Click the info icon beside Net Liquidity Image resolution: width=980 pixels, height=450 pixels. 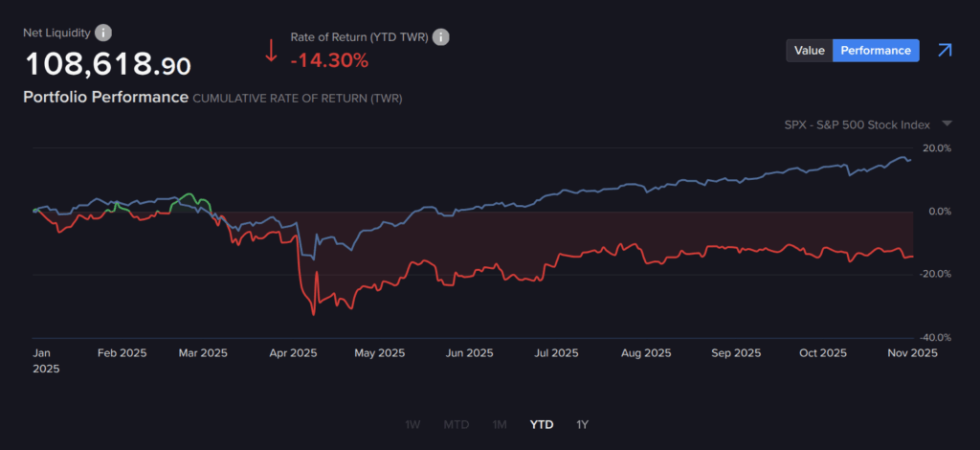(103, 33)
